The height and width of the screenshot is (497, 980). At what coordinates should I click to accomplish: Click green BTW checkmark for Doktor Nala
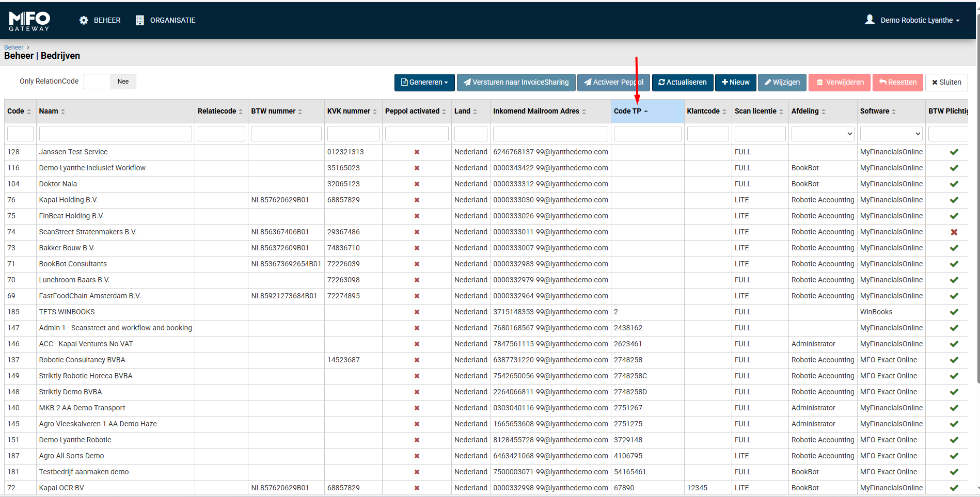[954, 184]
